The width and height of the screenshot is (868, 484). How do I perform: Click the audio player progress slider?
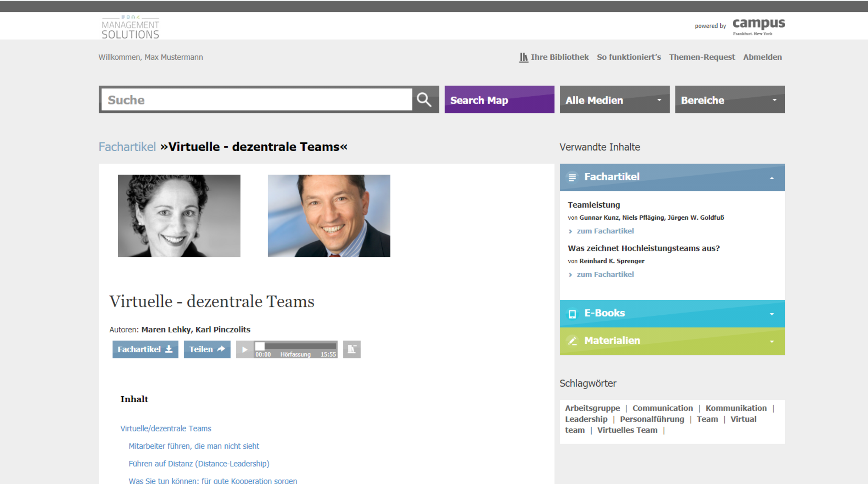[x=296, y=346]
